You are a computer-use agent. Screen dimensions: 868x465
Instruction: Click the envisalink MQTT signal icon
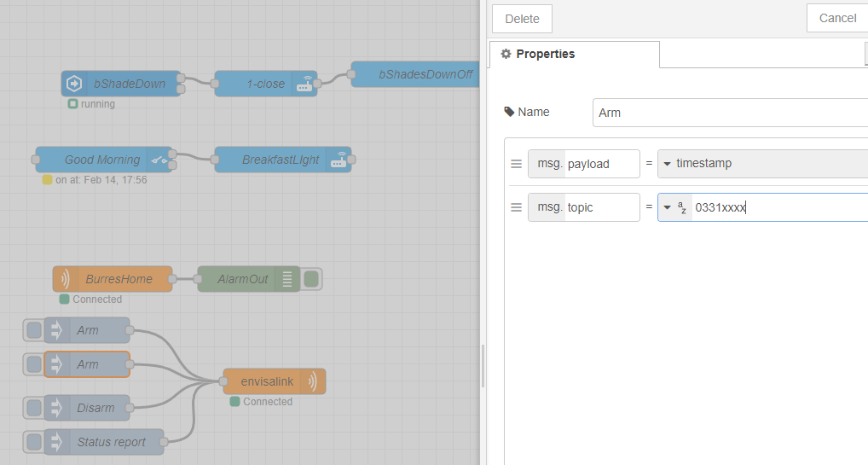(313, 381)
